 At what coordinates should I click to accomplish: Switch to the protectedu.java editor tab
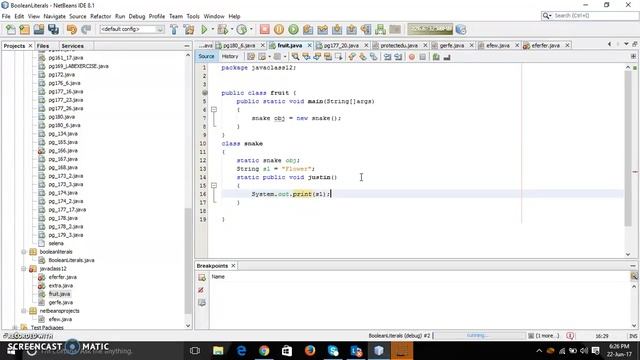[399, 45]
